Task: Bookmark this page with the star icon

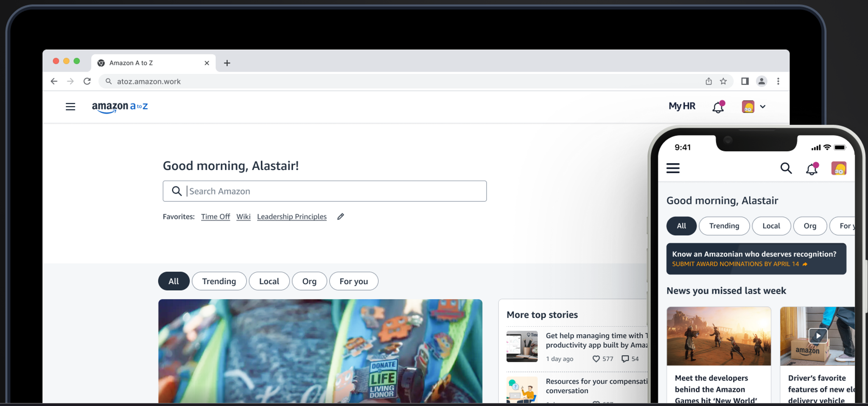Action: coord(723,81)
